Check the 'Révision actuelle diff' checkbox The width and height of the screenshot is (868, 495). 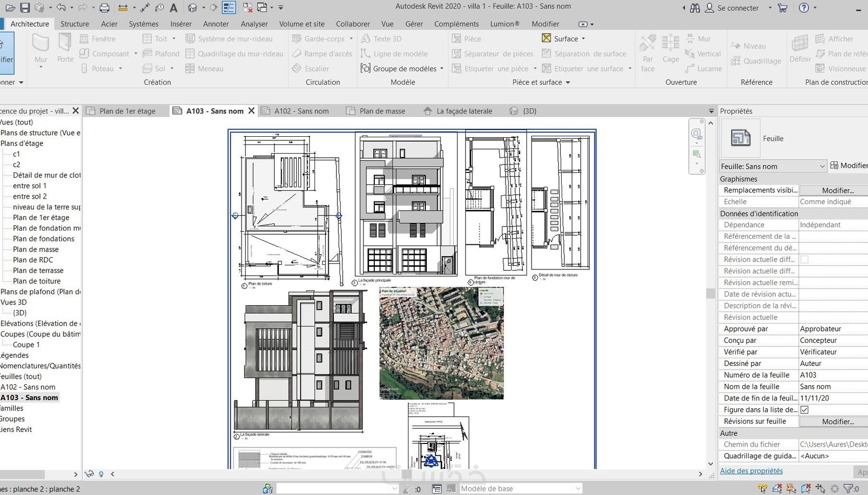click(x=804, y=259)
